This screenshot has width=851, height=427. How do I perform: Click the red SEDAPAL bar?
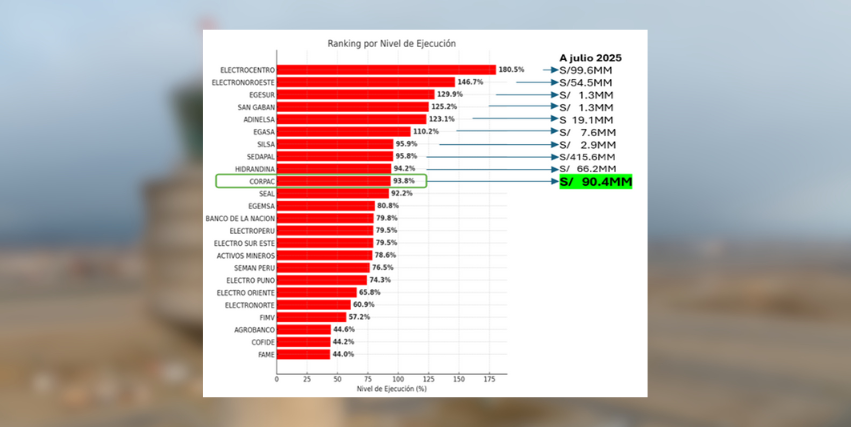tap(335, 156)
